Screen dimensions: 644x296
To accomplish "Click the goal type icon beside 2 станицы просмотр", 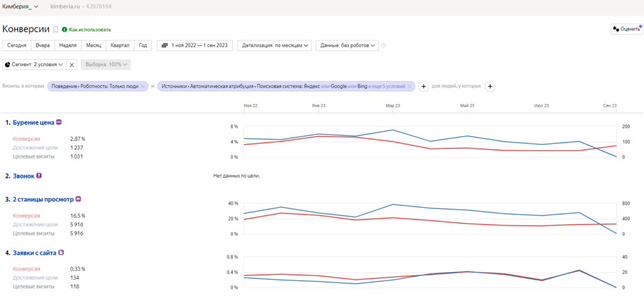I will click(x=79, y=199).
